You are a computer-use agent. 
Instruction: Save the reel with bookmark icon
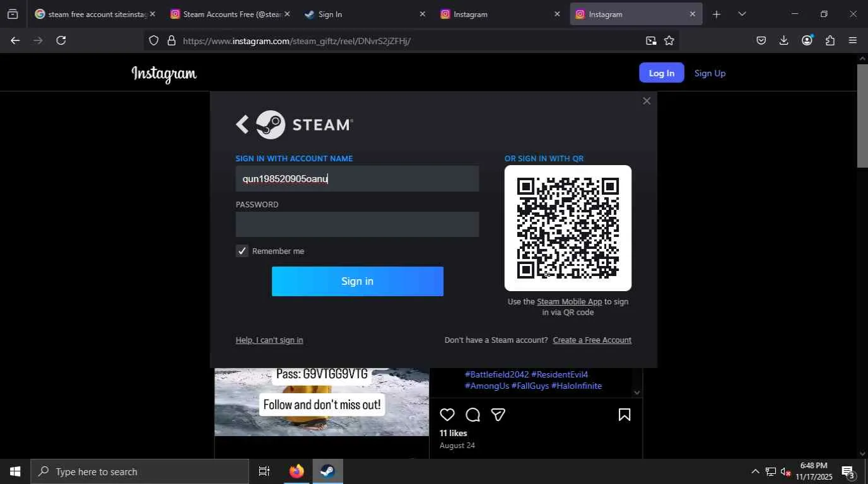(625, 415)
